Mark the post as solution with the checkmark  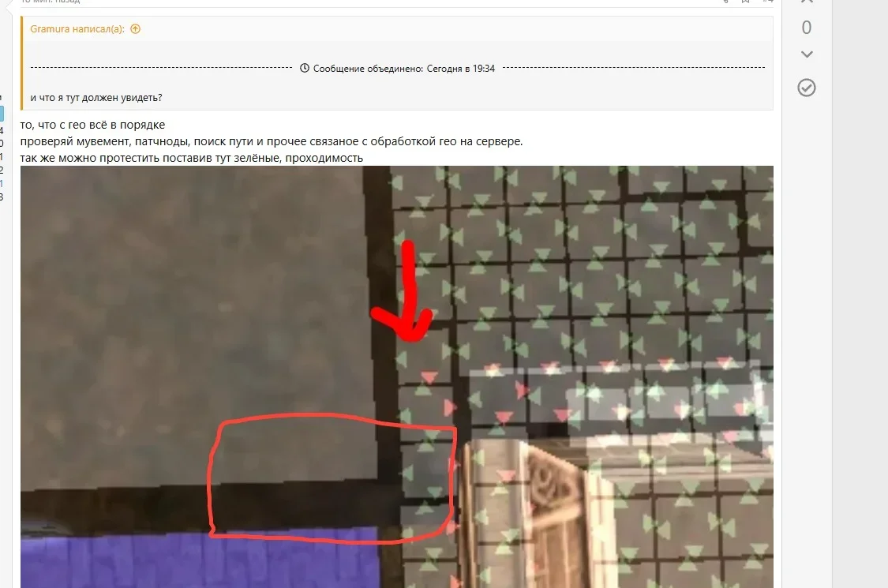(807, 88)
